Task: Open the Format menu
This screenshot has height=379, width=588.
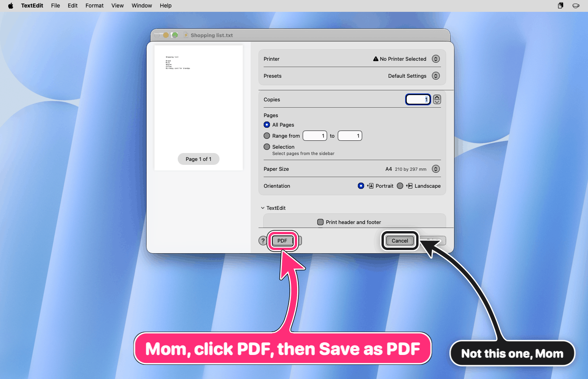Action: [95, 6]
